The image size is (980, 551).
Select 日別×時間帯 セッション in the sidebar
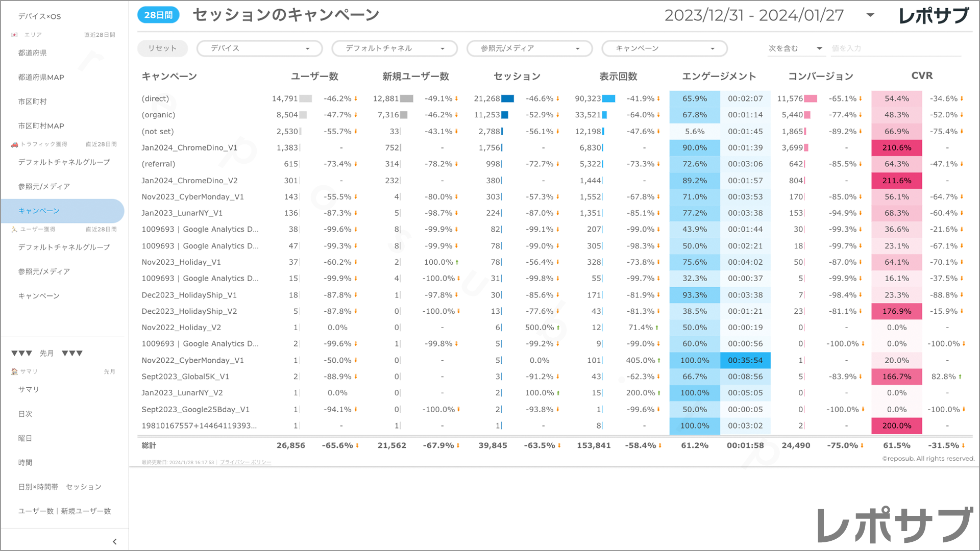click(60, 487)
